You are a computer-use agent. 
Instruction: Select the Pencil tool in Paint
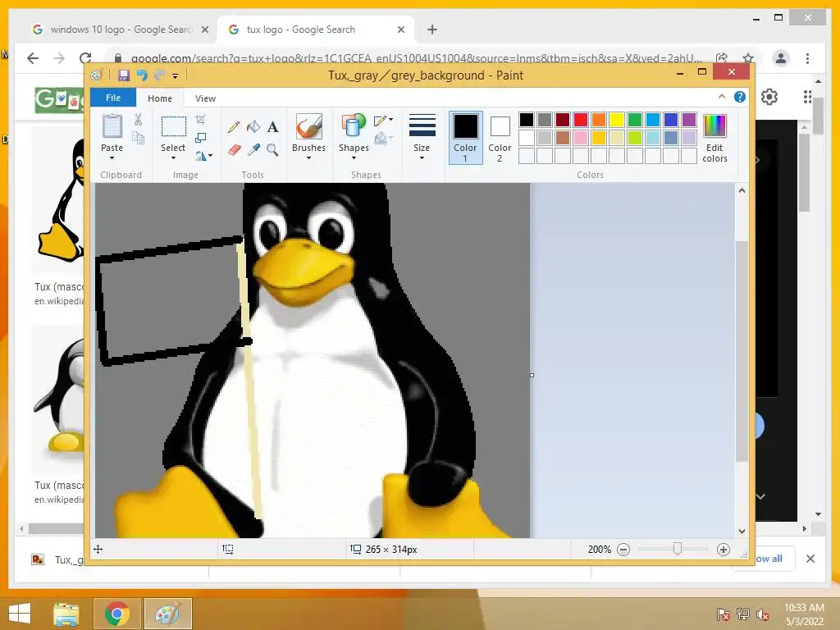(234, 127)
